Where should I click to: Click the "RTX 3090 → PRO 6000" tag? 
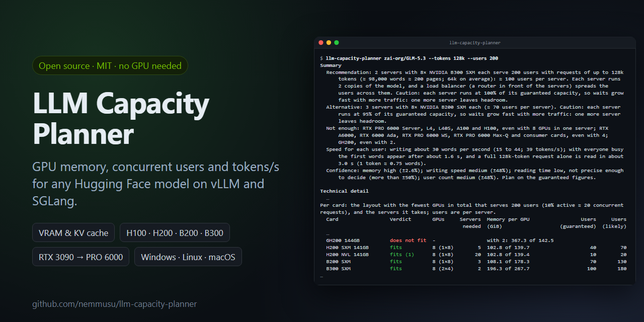[80, 257]
